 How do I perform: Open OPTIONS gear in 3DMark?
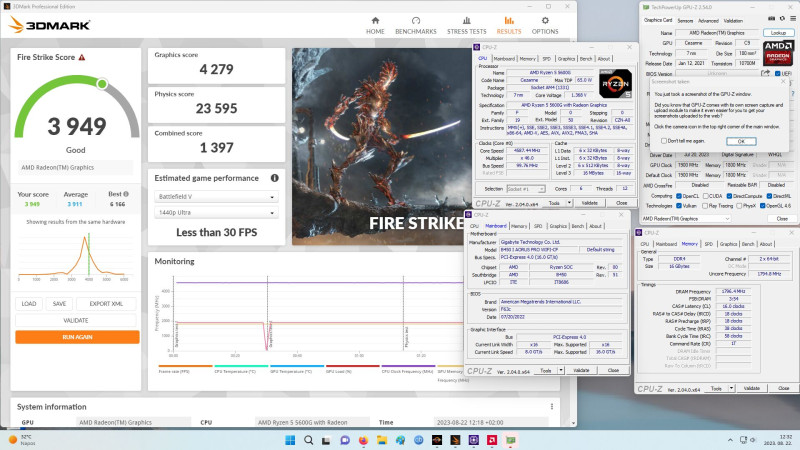(545, 25)
